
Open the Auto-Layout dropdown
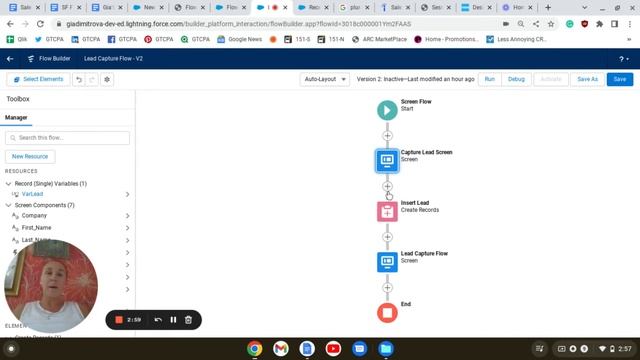[x=325, y=79]
